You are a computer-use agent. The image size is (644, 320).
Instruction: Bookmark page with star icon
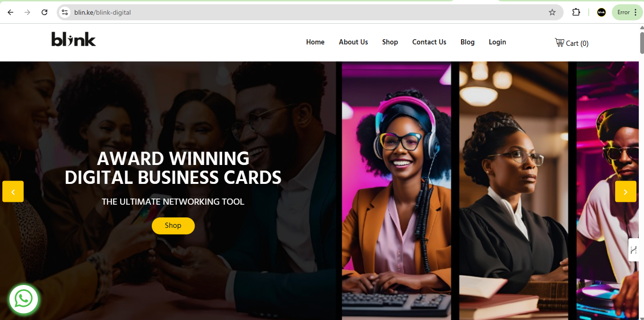point(552,12)
